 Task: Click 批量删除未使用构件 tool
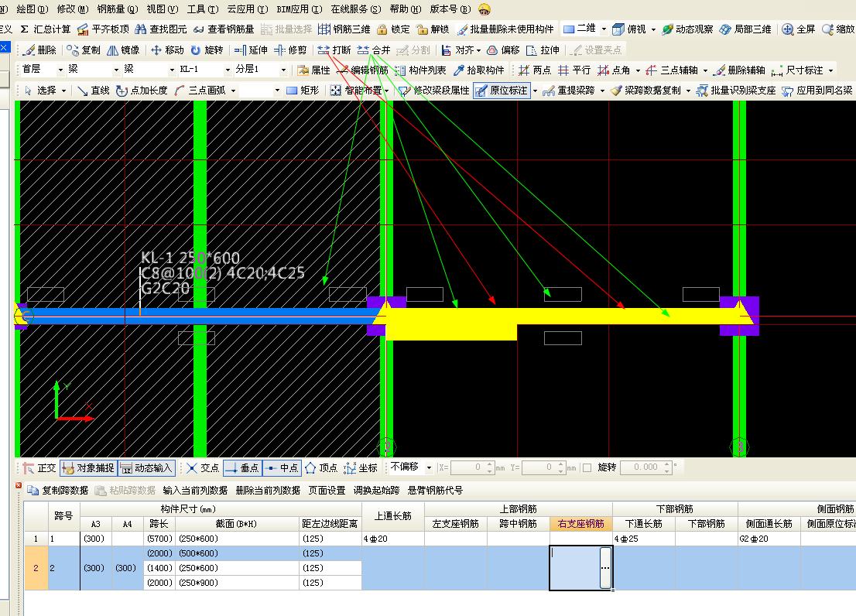pos(505,29)
